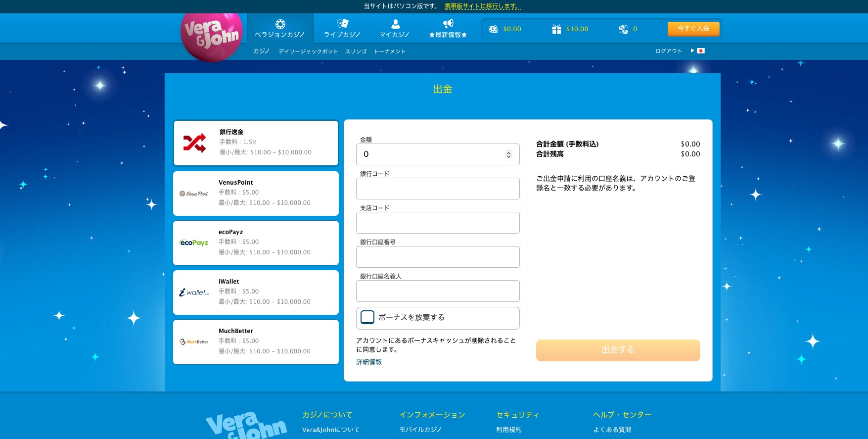
Task: Click the セキュリティ footer heading
Action: tap(518, 415)
